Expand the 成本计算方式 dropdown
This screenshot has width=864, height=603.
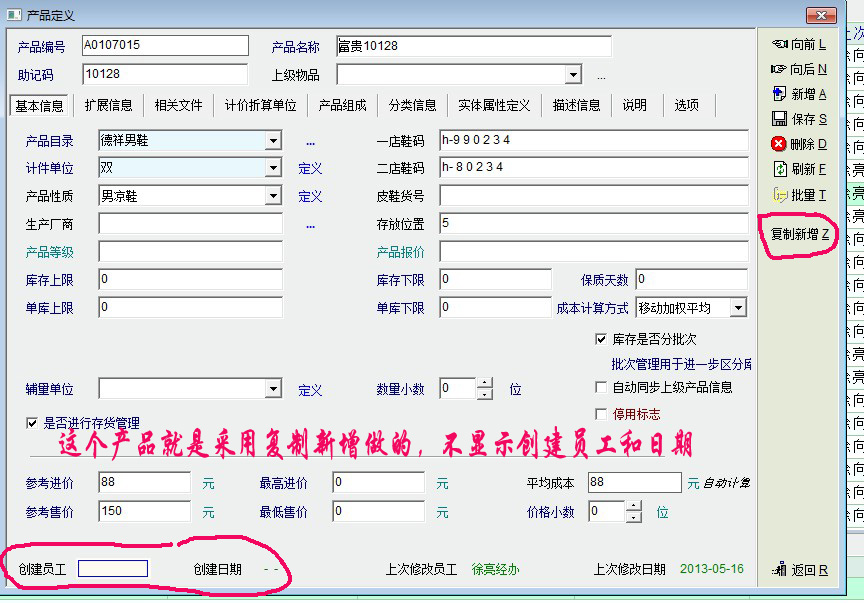[x=737, y=308]
